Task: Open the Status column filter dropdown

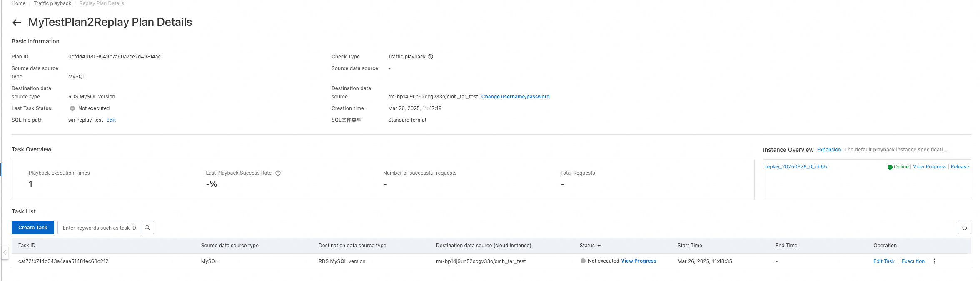Action: point(599,246)
